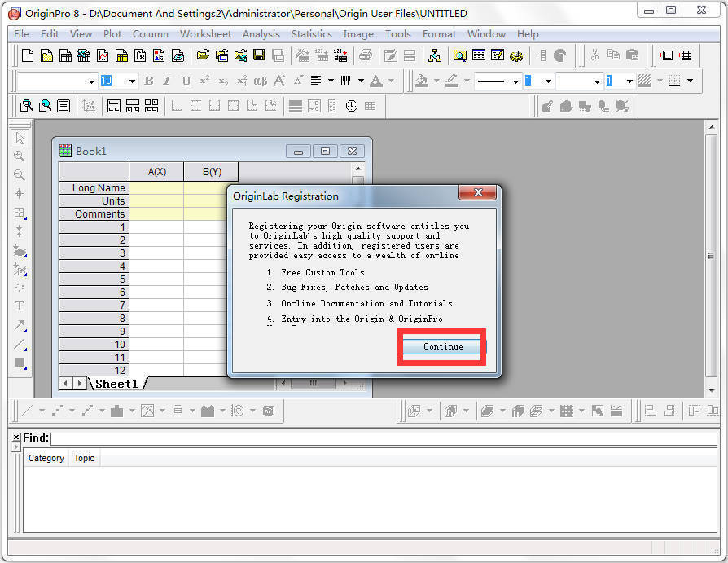Select the Text tool
The width and height of the screenshot is (728, 563).
point(20,306)
